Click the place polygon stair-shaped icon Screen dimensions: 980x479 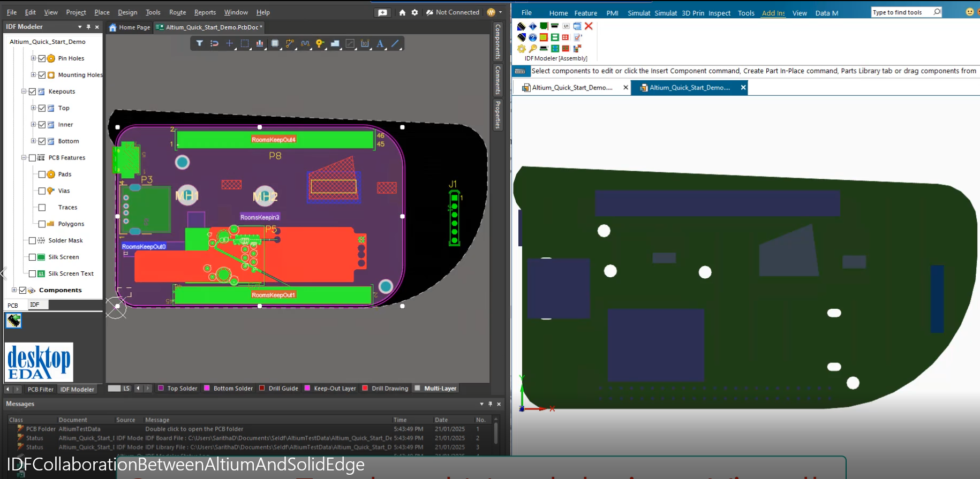[x=335, y=43]
